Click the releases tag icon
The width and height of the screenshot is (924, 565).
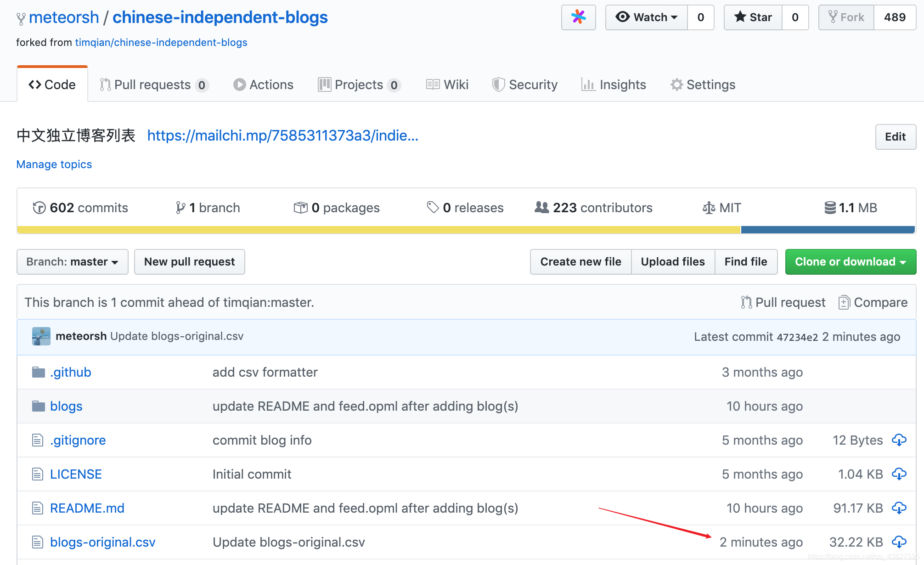pyautogui.click(x=433, y=207)
